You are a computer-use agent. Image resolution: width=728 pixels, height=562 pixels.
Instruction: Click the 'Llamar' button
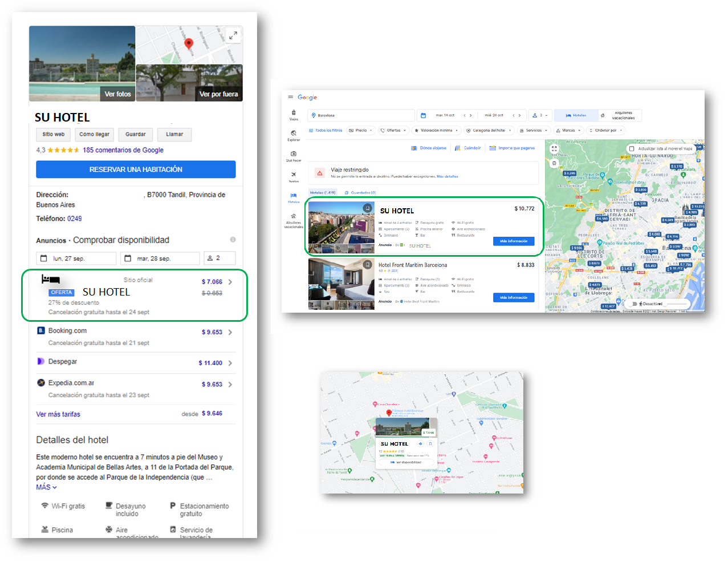pos(174,135)
